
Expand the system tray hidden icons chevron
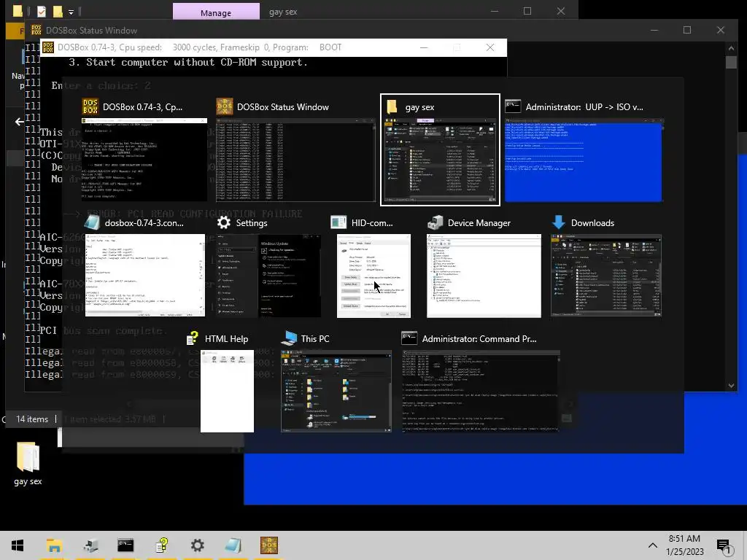click(x=653, y=545)
